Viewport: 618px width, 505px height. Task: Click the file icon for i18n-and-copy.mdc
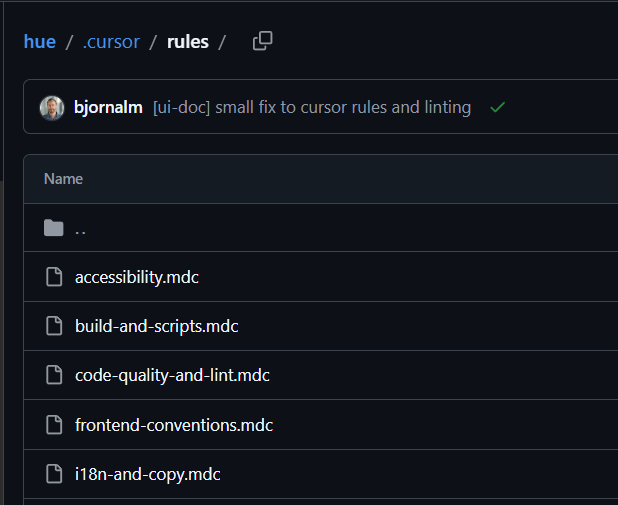(54, 474)
